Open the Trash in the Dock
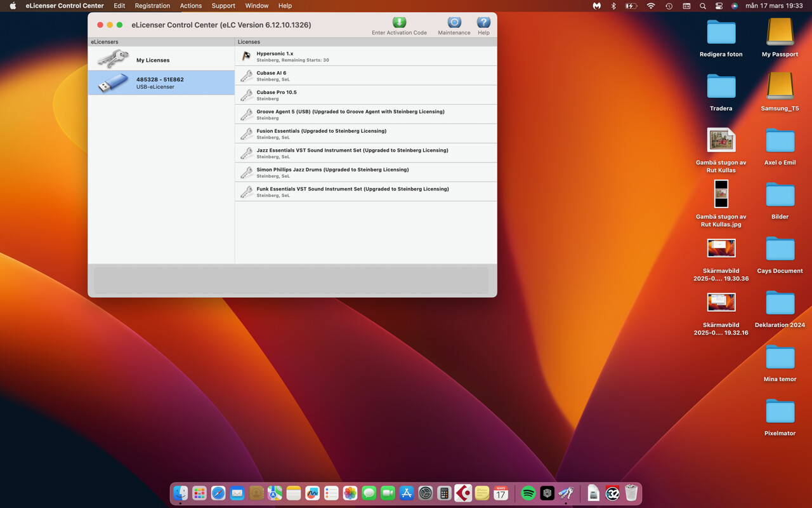Image resolution: width=812 pixels, height=508 pixels. pos(631,493)
